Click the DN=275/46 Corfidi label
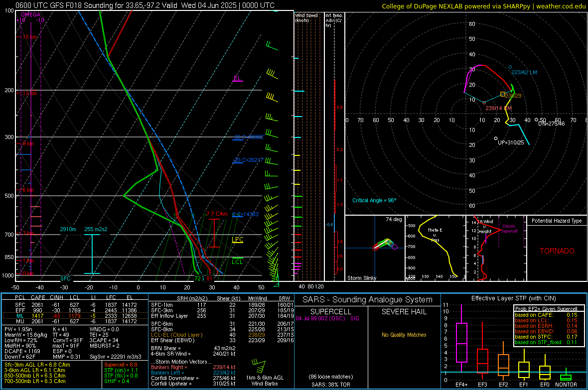The image size is (588, 390). click(551, 124)
